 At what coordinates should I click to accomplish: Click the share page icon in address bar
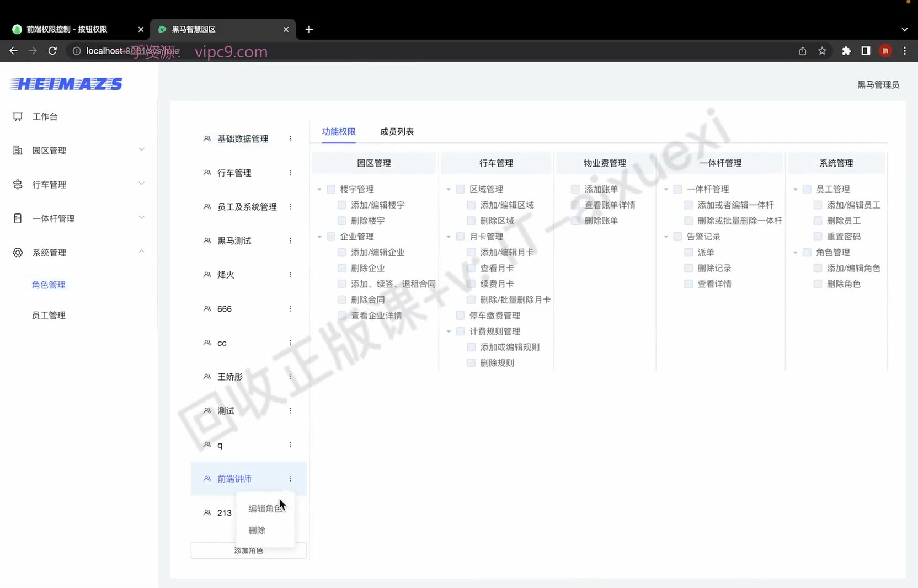tap(803, 51)
